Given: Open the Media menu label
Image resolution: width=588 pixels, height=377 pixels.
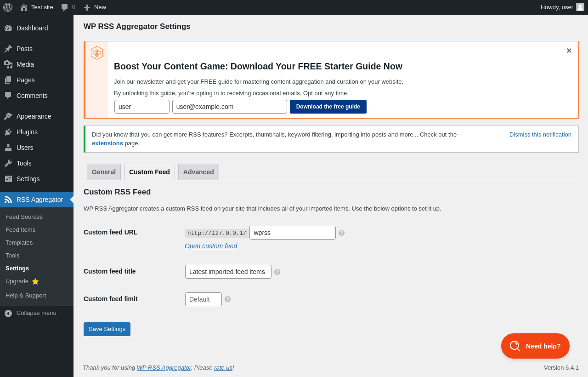Looking at the screenshot, I should click(x=25, y=64).
